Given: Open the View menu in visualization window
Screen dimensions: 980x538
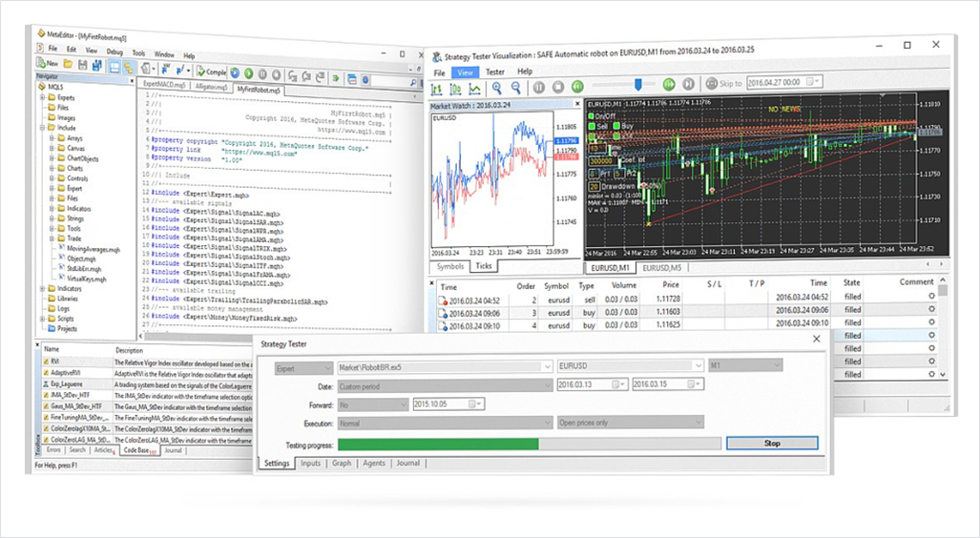Looking at the screenshot, I should [x=465, y=72].
